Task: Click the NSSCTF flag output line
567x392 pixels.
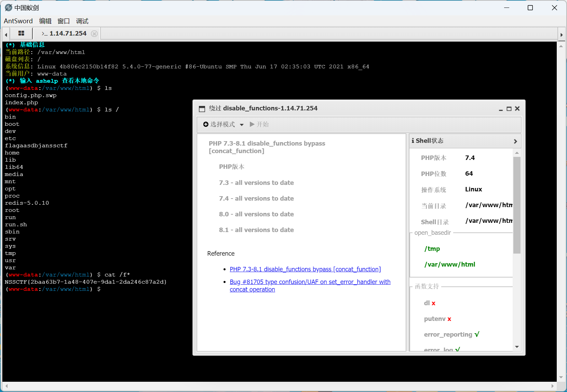Action: 86,282
